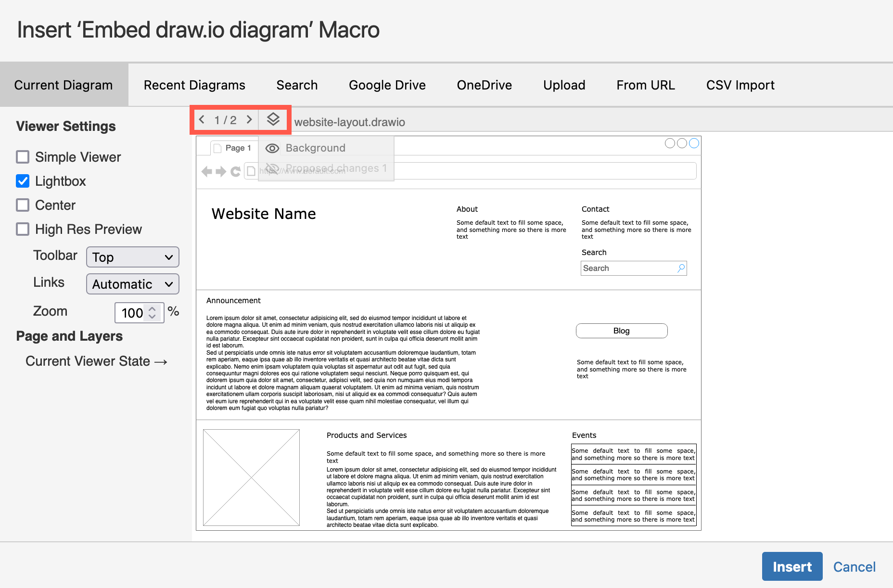Screen dimensions: 893x588
Task: Cancel the macro dialog
Action: pos(854,566)
